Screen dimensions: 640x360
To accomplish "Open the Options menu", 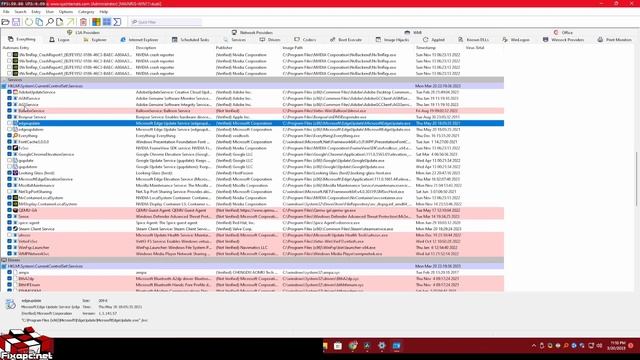I will point(66,12).
